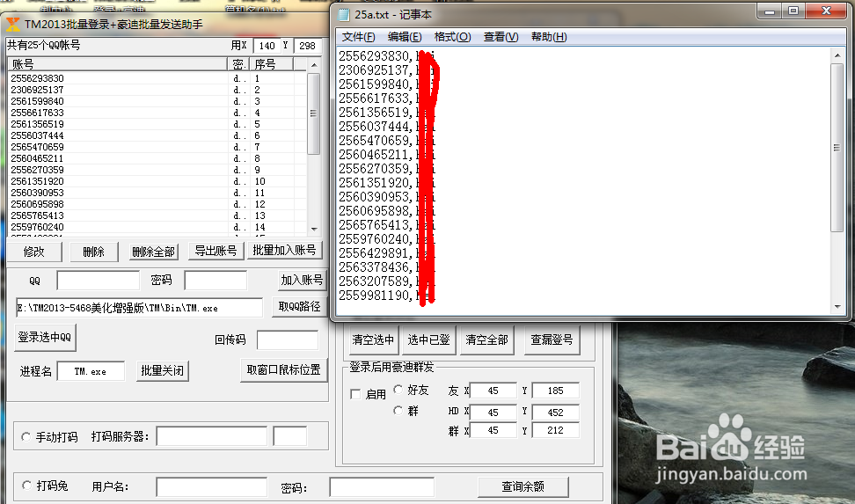The width and height of the screenshot is (855, 504).
Task: Select account row 2561599840
Action: (158, 101)
